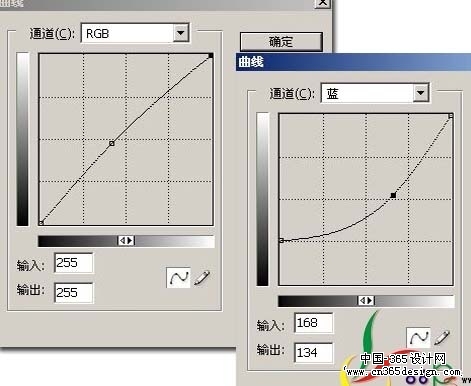Viewport: 471px width, 386px height.
Task: Toggle gradient direction arrows under RGB curve
Action: [x=126, y=240]
